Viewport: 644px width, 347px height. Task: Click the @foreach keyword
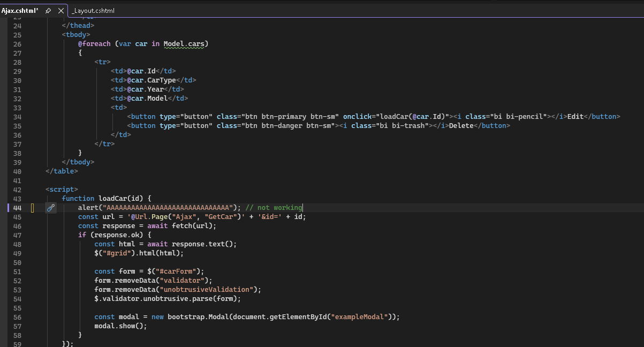pos(94,44)
